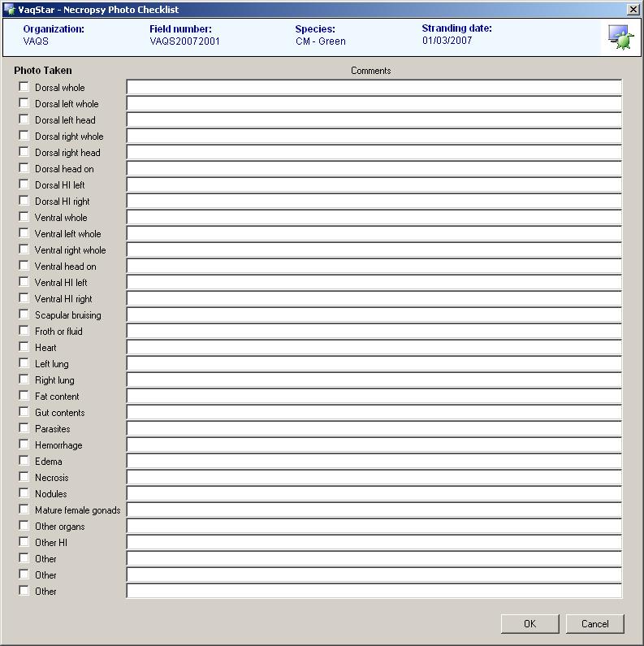Mark the Parasites photo as taken
Viewport: 644px width, 646px height.
point(24,428)
